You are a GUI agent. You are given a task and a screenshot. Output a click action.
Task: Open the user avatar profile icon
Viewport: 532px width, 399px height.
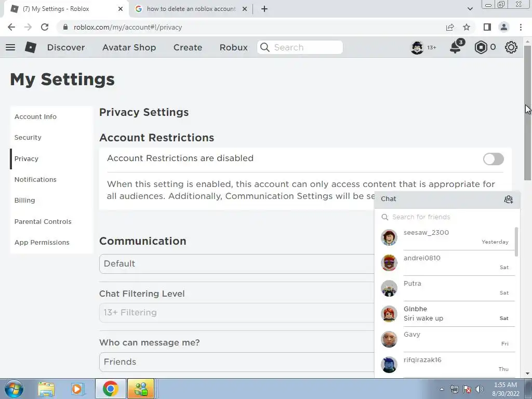(417, 47)
